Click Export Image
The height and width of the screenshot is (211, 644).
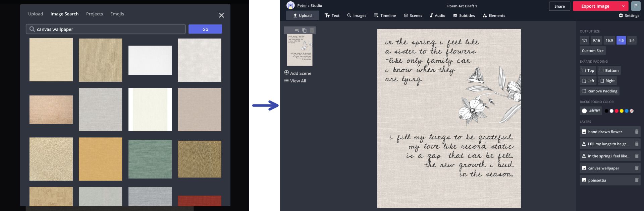(x=595, y=6)
